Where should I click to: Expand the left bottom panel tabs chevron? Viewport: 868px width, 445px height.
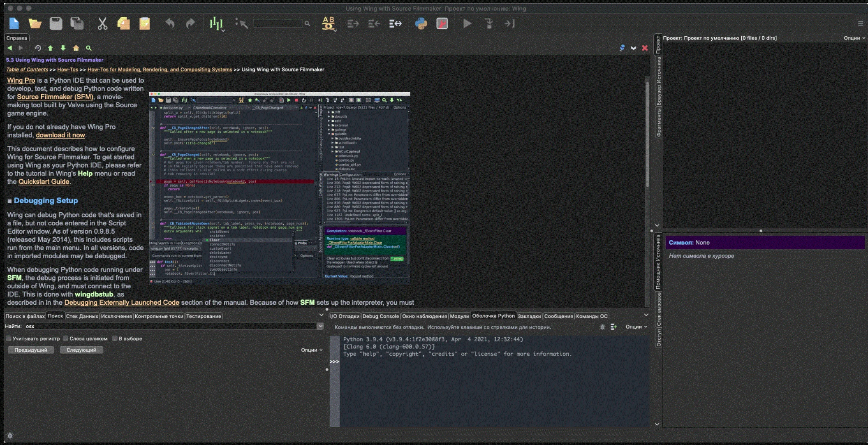coord(322,315)
